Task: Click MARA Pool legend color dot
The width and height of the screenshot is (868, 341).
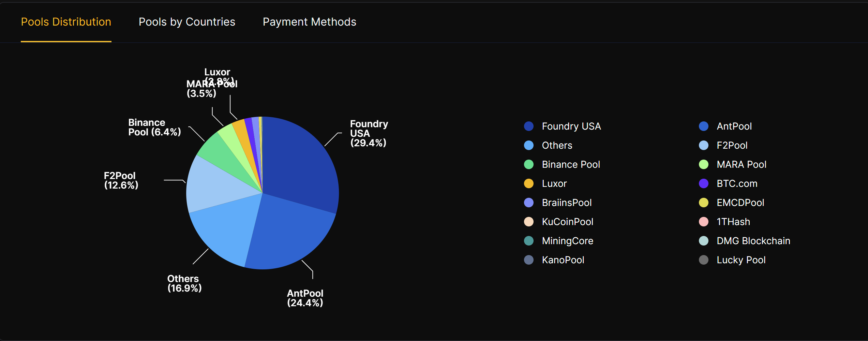Action: click(x=704, y=164)
